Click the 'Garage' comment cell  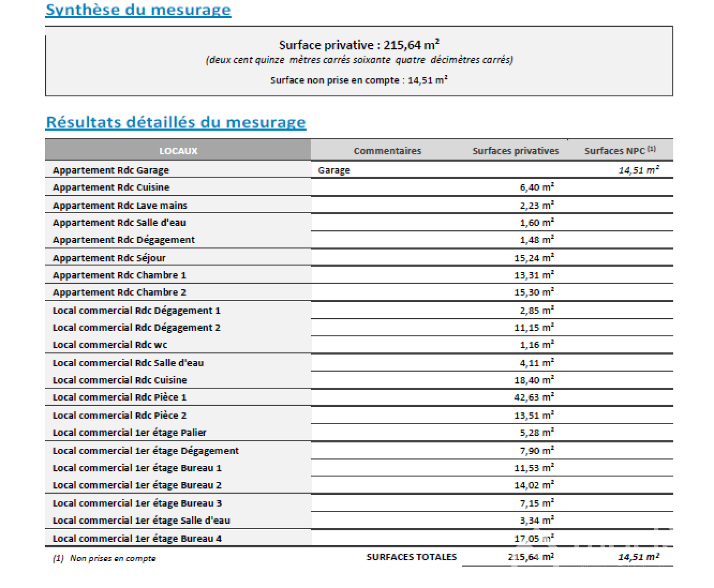[334, 170]
